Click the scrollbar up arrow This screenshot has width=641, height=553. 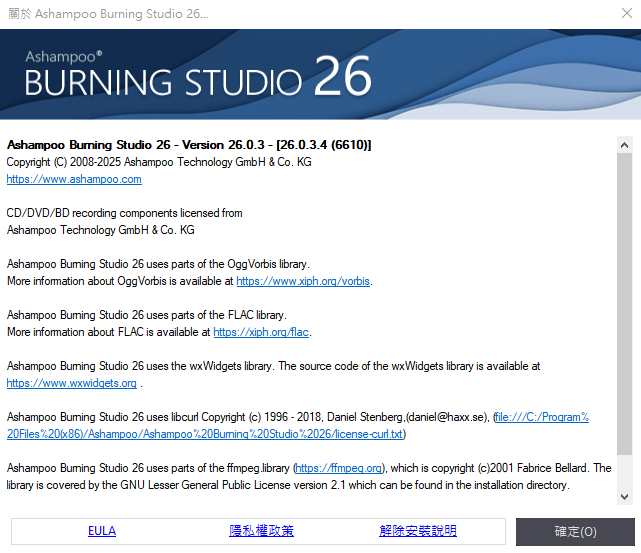tap(624, 145)
